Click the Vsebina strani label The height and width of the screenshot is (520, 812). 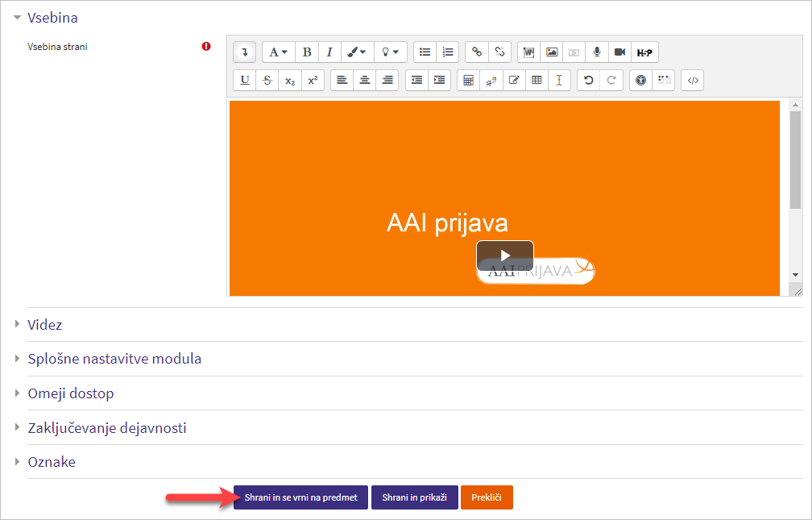(57, 47)
